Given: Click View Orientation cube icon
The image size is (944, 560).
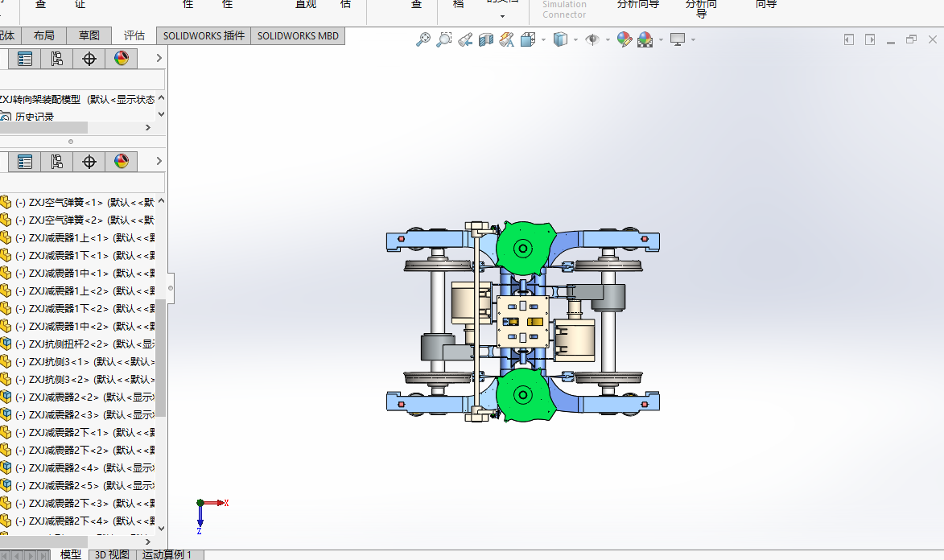Looking at the screenshot, I should click(x=528, y=39).
